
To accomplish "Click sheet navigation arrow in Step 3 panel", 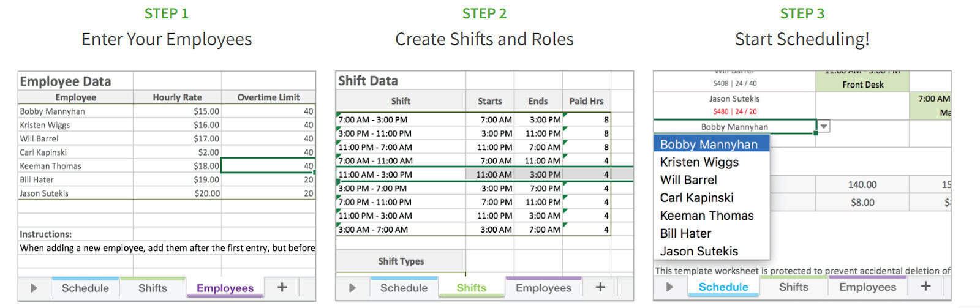I will pyautogui.click(x=669, y=287).
